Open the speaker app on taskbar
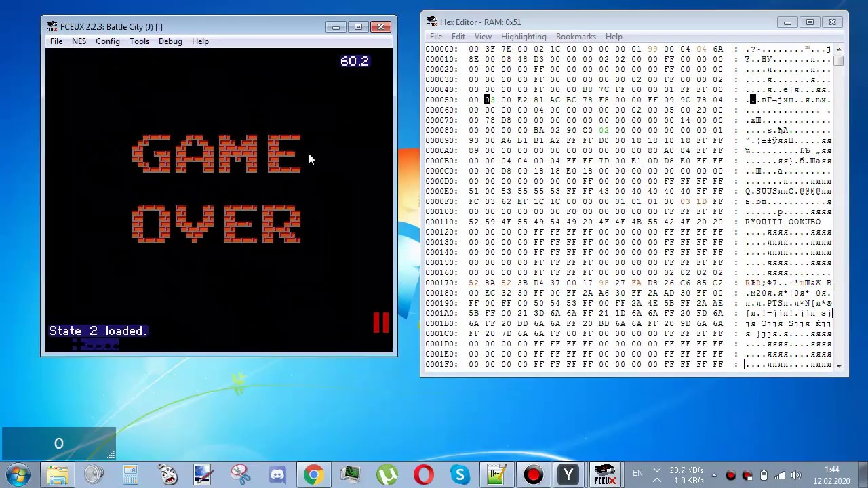 click(x=94, y=474)
